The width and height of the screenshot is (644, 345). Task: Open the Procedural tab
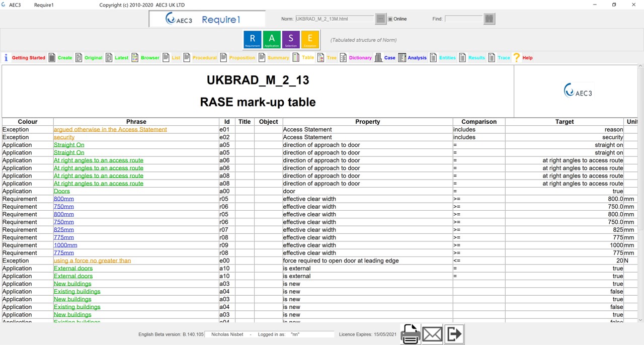204,58
